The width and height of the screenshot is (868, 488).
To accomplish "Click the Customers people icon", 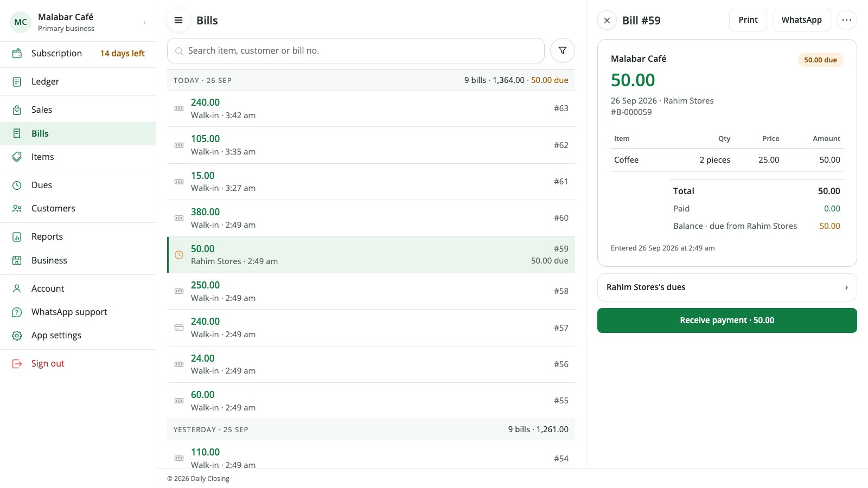I will 17,209.
